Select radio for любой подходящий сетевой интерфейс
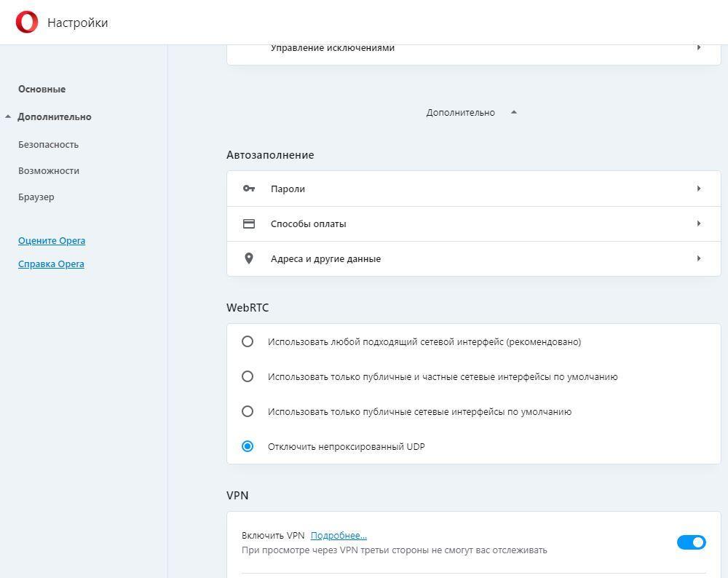 click(x=248, y=341)
